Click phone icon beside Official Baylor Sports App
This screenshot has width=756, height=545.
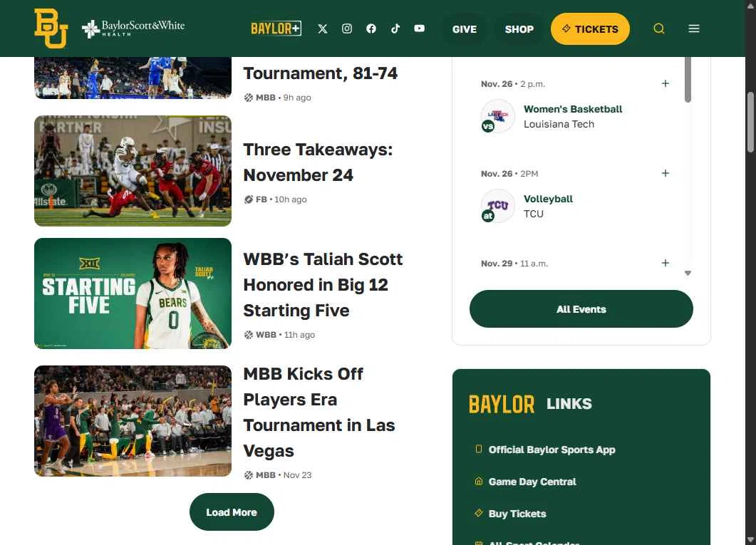coord(478,449)
